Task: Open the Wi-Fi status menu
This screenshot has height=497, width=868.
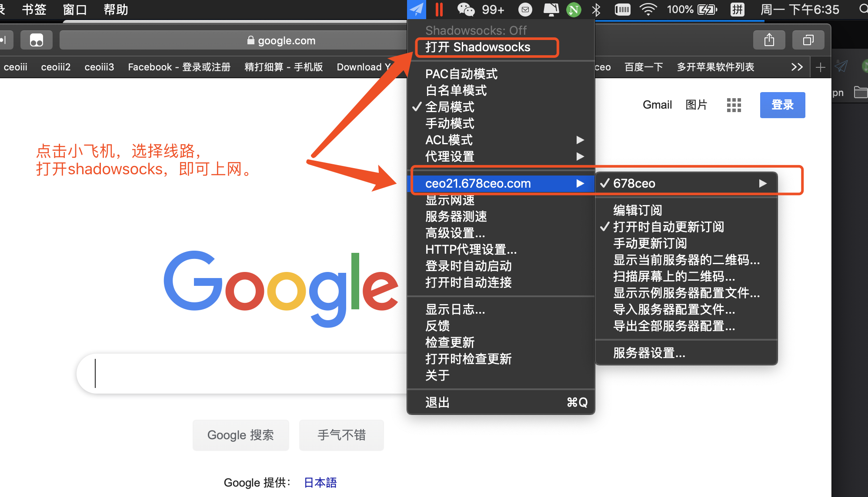Action: (648, 9)
